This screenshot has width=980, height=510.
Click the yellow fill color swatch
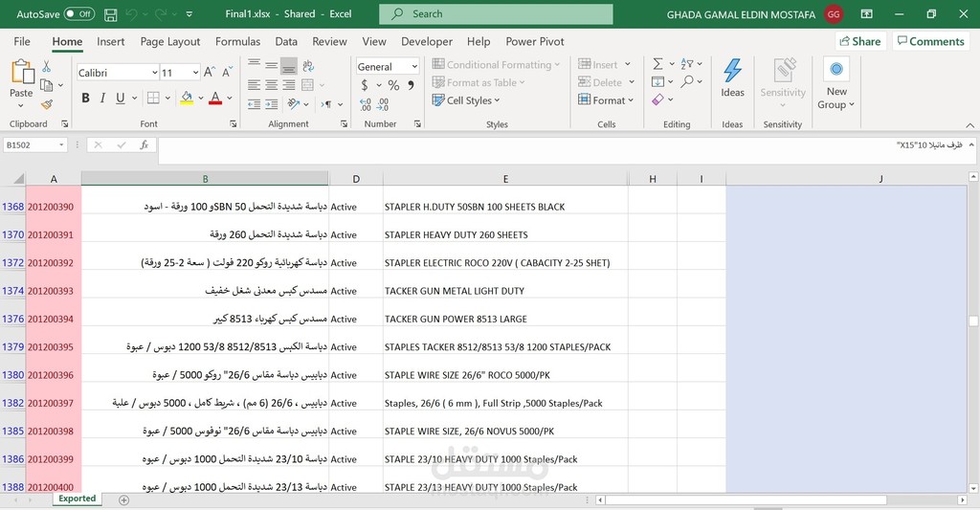point(187,99)
